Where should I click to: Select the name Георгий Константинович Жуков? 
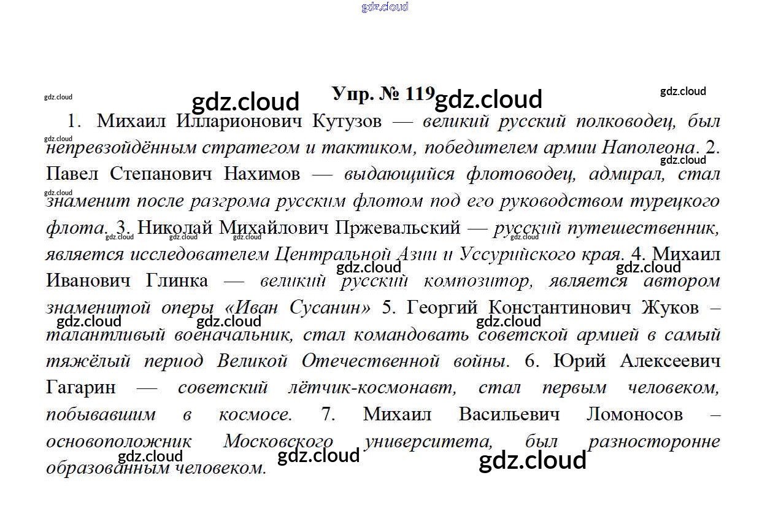[x=553, y=307]
